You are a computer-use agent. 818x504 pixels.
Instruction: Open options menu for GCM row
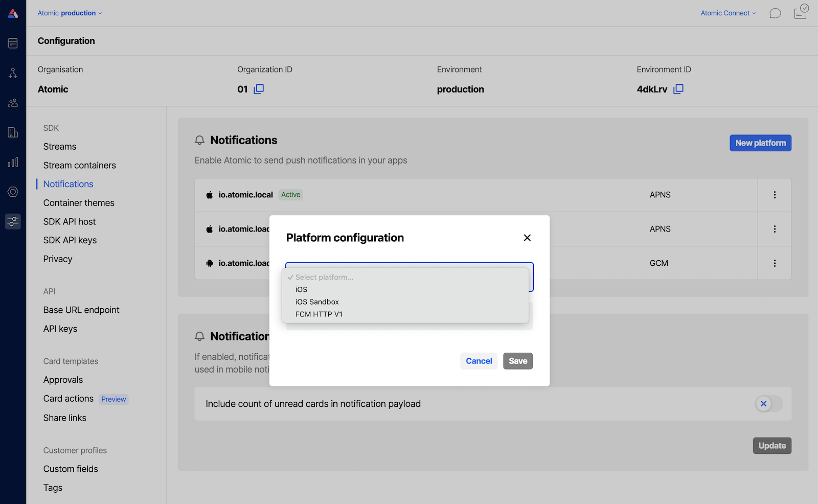(x=775, y=263)
